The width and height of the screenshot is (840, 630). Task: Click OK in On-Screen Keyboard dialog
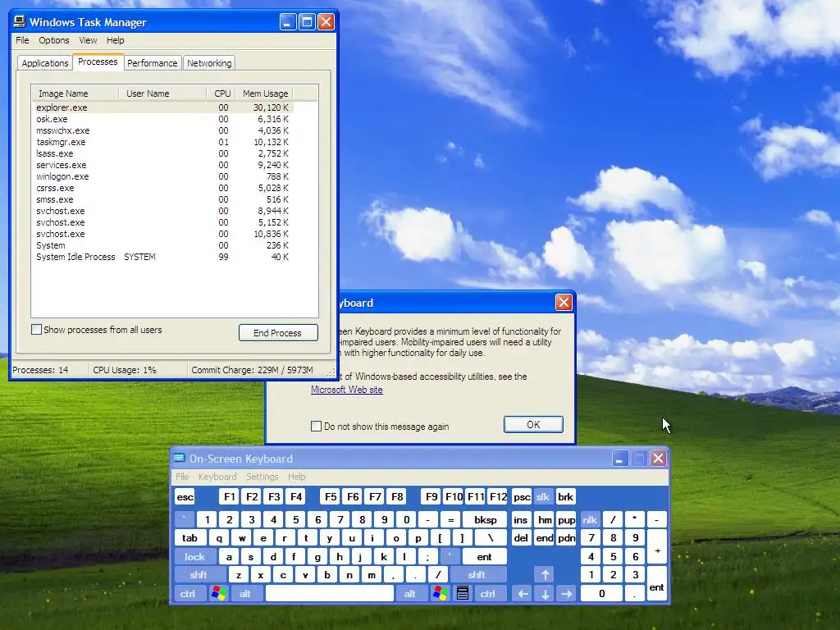pos(533,424)
